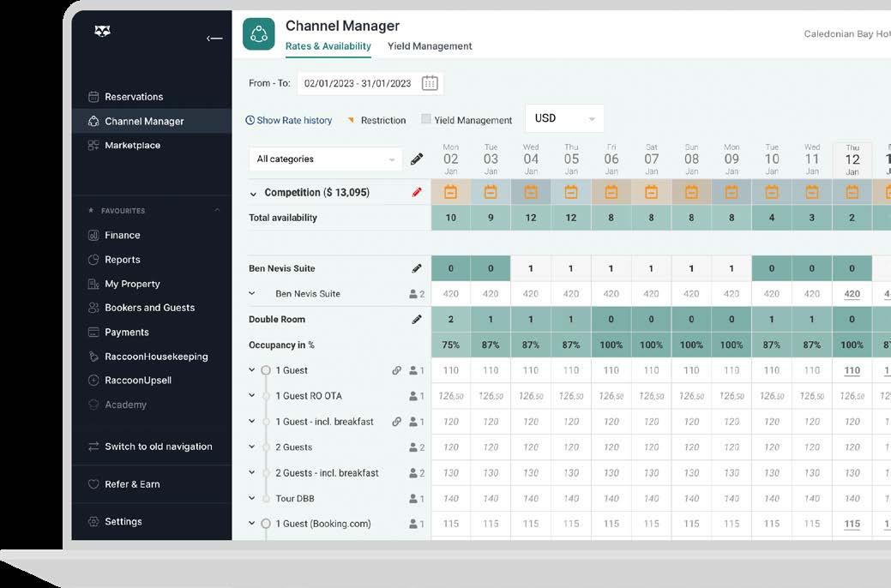Screen dimensions: 891x588
Task: Click Competition calendar icon for Tue 10 Jan
Action: 772,192
